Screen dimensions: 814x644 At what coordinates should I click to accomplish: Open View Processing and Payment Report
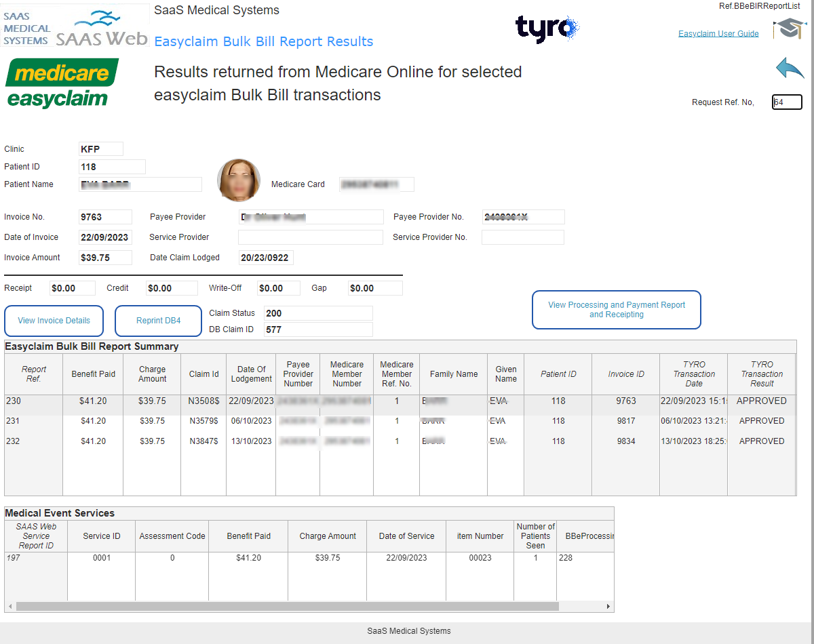point(616,310)
